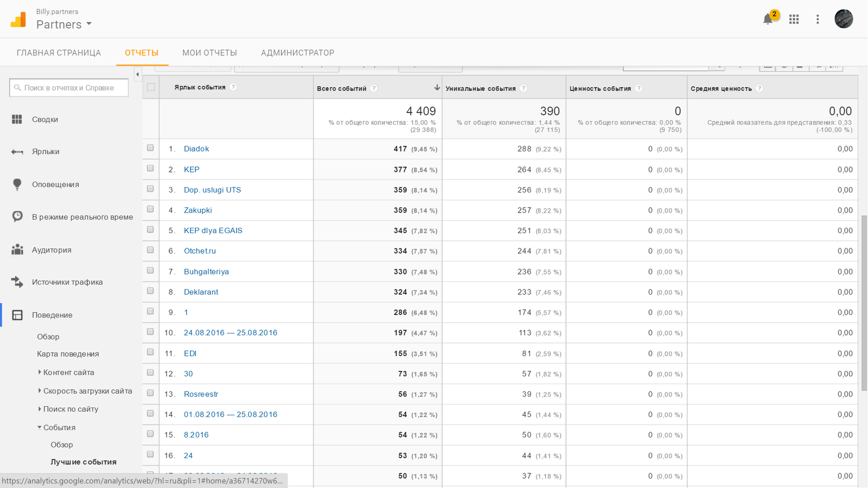Open the Google Analytics logo home
The image size is (868, 488).
pyautogui.click(x=18, y=20)
